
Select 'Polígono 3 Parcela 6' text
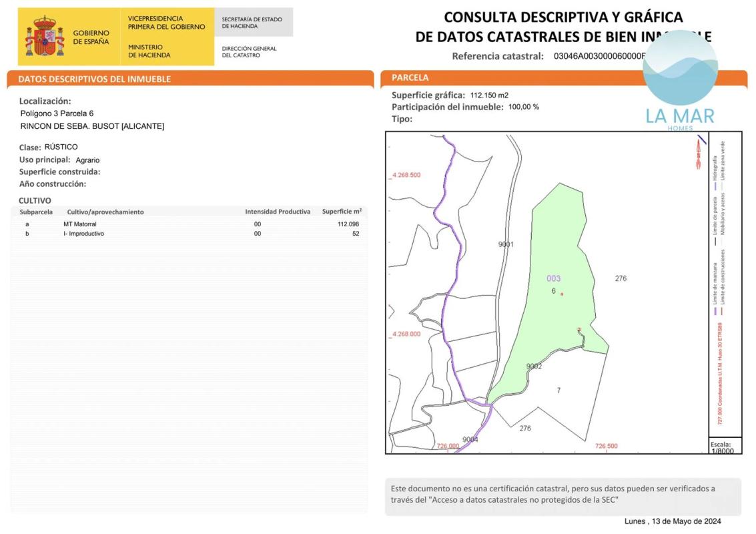tap(57, 113)
